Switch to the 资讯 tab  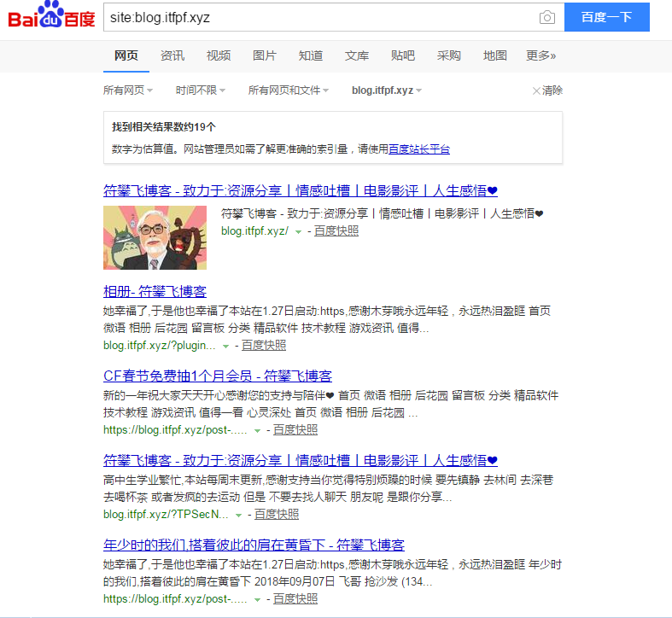point(172,55)
